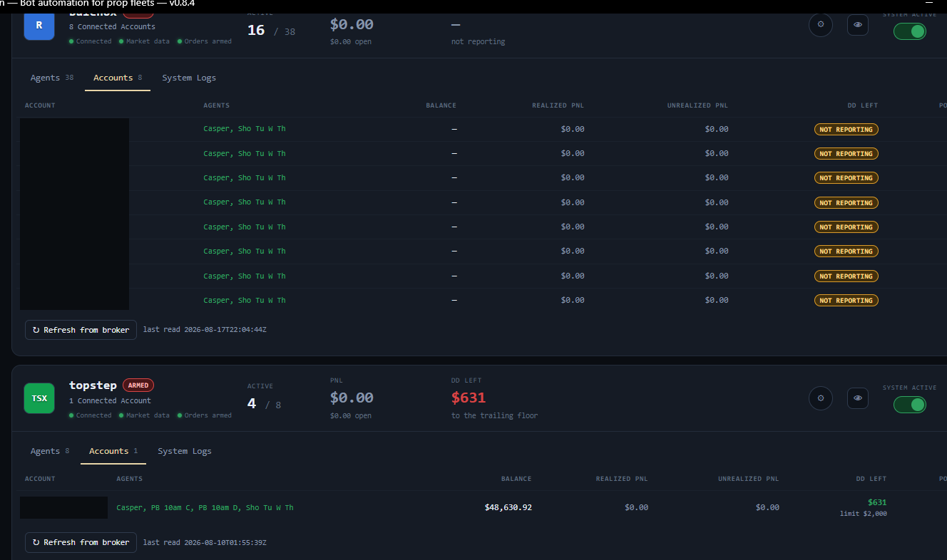Screen dimensions: 947x560
Task: Click the window title showing v0.8.4
Action: click(x=98, y=4)
